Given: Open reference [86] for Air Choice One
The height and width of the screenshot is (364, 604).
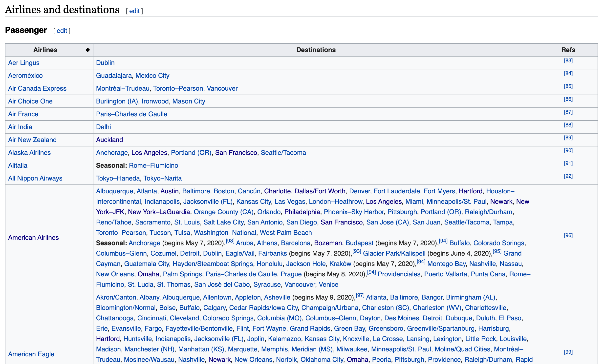Looking at the screenshot, I should click(x=568, y=99).
